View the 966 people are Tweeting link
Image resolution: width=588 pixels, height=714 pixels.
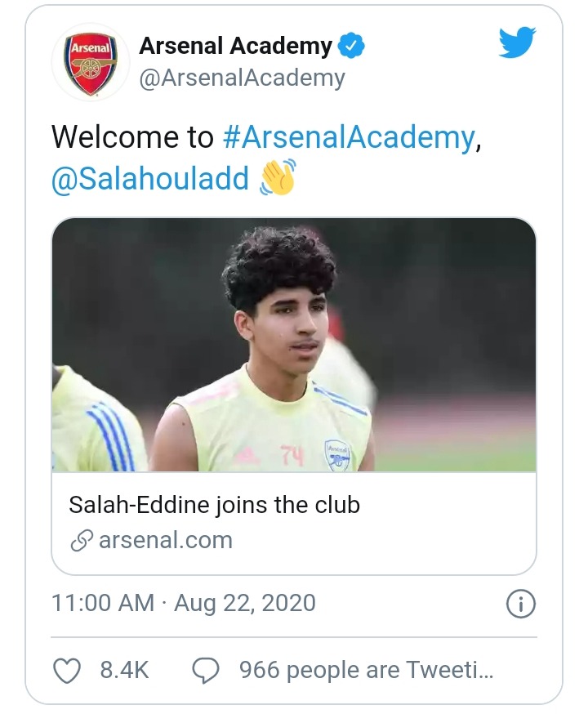tap(366, 671)
